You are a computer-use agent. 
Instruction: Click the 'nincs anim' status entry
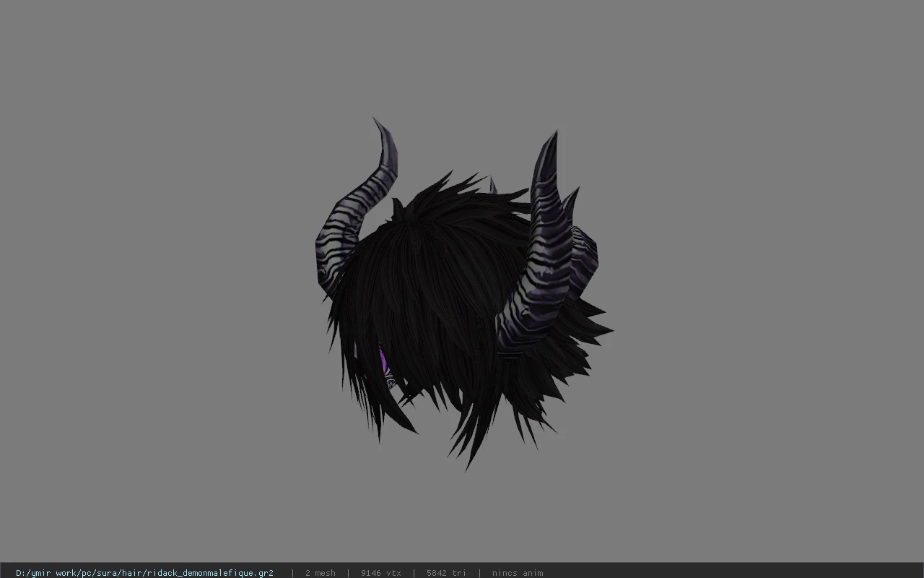518,573
